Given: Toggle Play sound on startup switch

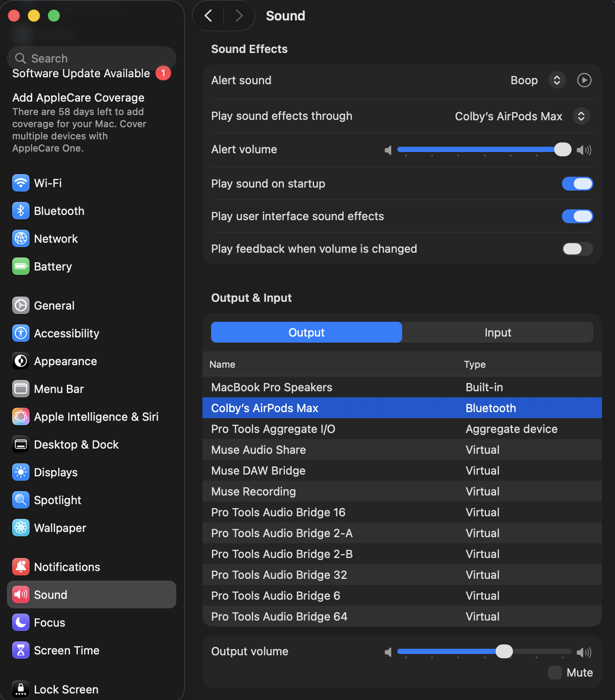Looking at the screenshot, I should pyautogui.click(x=577, y=184).
